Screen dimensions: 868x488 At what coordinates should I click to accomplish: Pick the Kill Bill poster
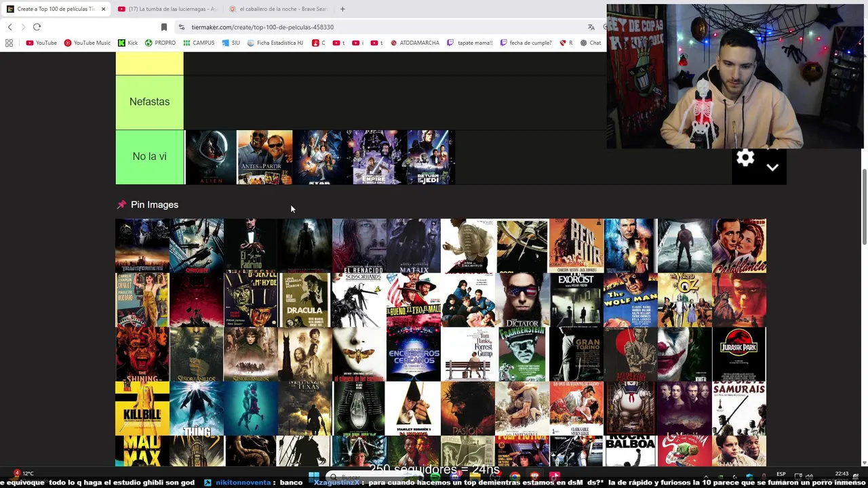tap(142, 408)
